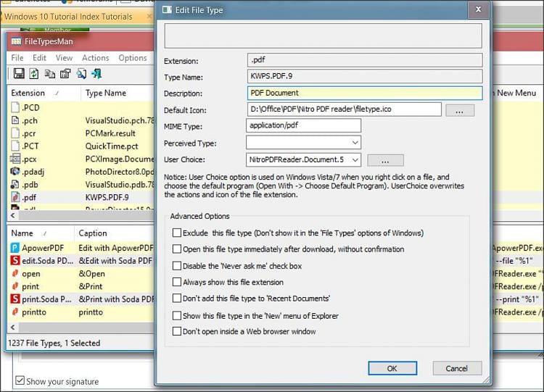
Task: Select the .pcr extension file icon
Action: (x=15, y=133)
